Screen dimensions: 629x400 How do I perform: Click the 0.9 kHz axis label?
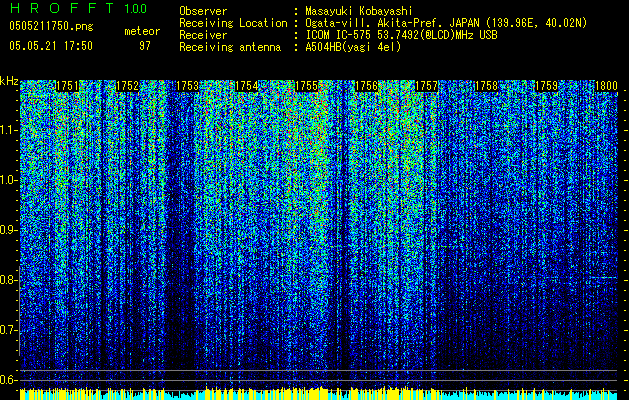coord(9,230)
